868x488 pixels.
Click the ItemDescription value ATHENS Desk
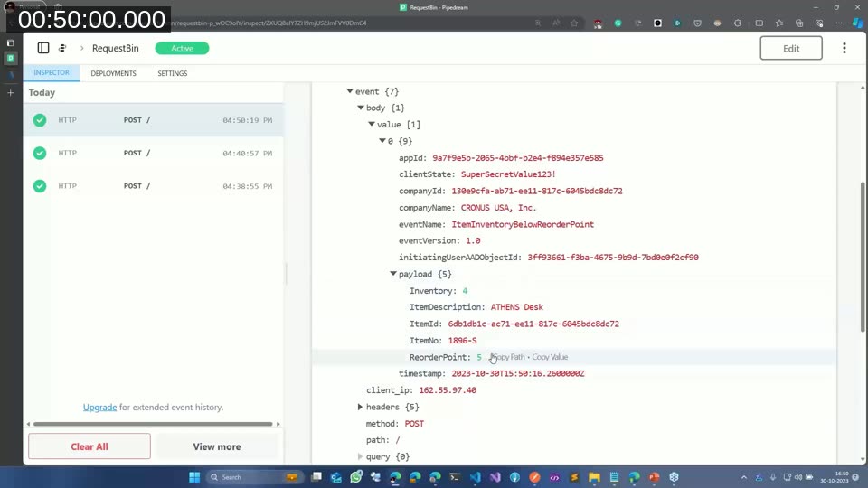coord(516,307)
